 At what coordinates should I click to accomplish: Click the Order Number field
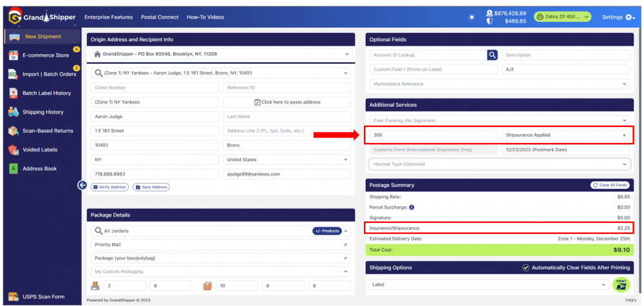pos(155,88)
